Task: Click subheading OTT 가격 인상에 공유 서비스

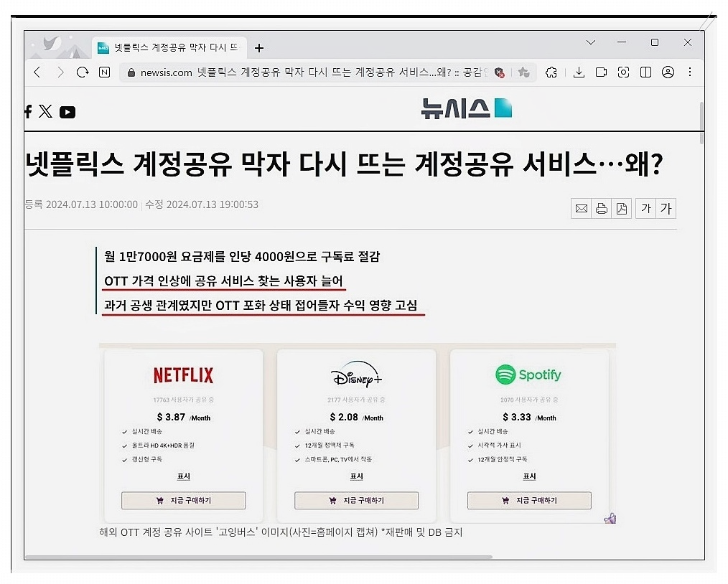Action: coord(223,281)
